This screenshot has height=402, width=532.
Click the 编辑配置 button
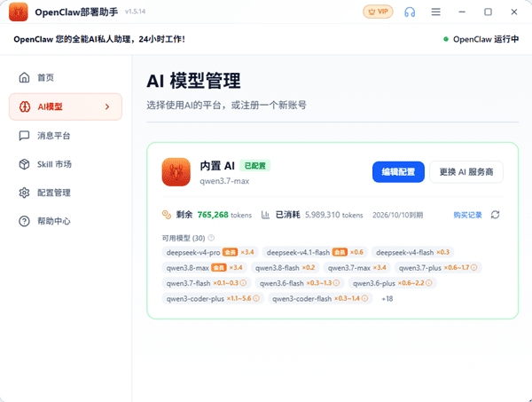[x=398, y=172]
